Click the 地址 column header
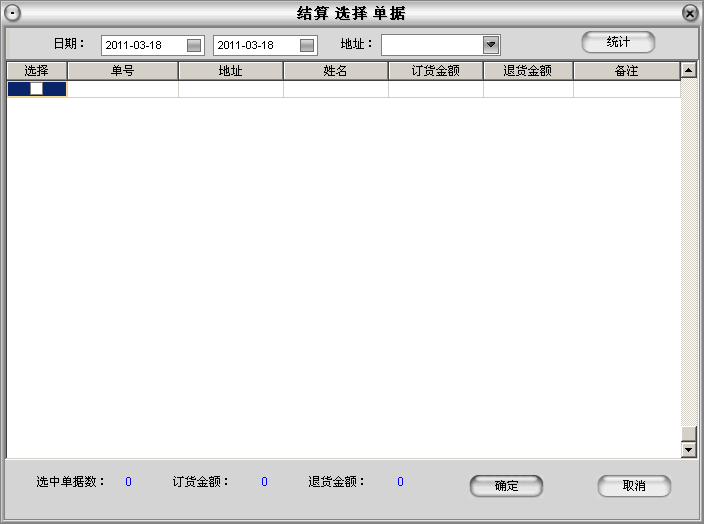Viewport: 704px width, 524px height. click(x=231, y=71)
